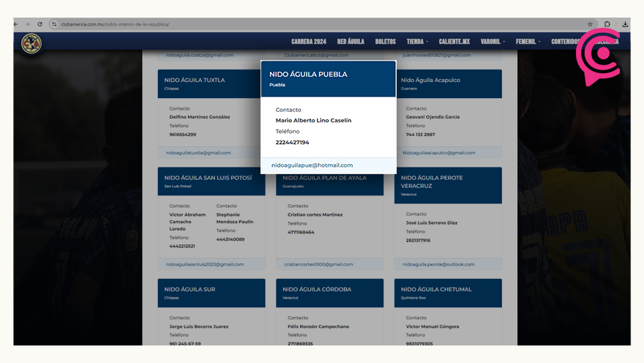Click the nidoaguila.perote@outlook.com email link
Viewport: 644px width, 363px height.
click(x=438, y=264)
